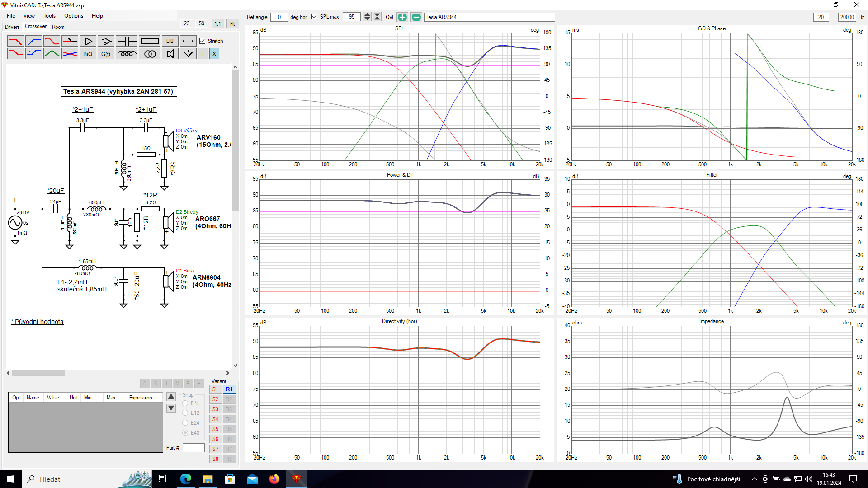
Task: Increase SPL max using the up/down stepper
Action: coord(367,14)
